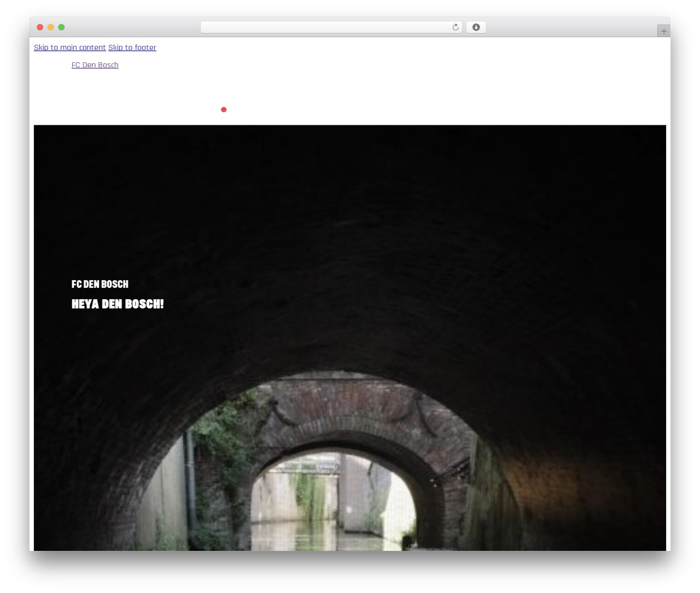Click the small red dot indicator
Image resolution: width=700 pixels, height=593 pixels.
(x=224, y=109)
